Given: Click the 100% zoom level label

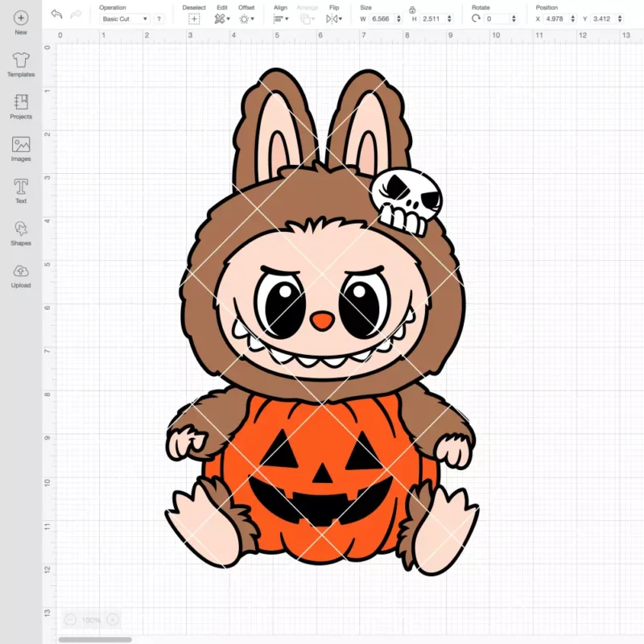Looking at the screenshot, I should (91, 620).
